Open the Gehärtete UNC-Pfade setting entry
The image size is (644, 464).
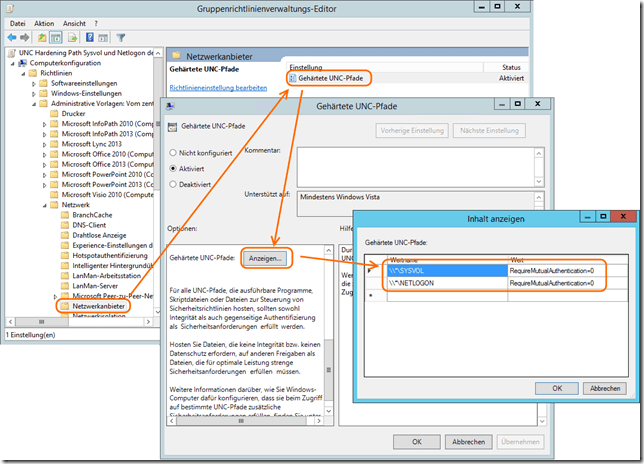coord(330,77)
